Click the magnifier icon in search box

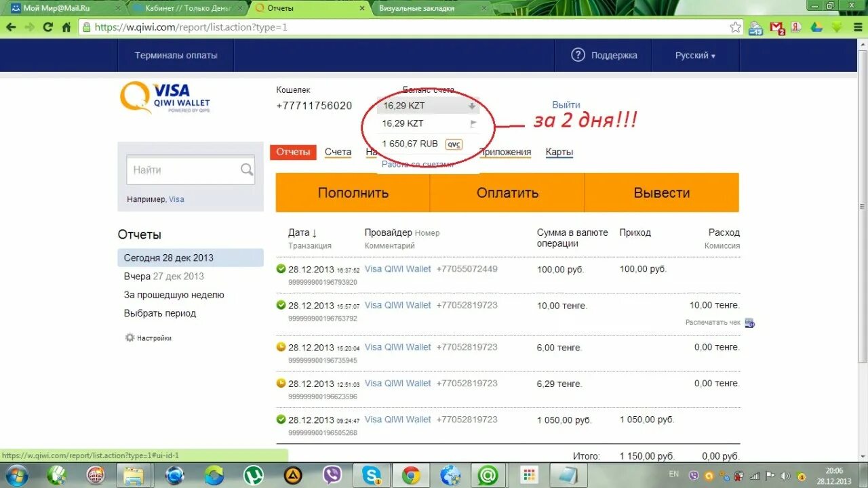247,170
